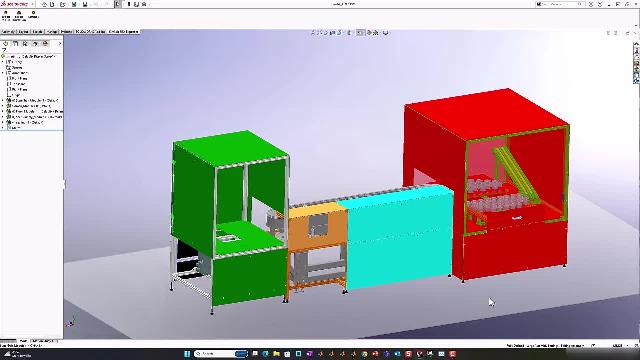Click Zoom to Fit in heads-up toolbar
Image resolution: width=640 pixels, height=360 pixels.
tap(313, 33)
